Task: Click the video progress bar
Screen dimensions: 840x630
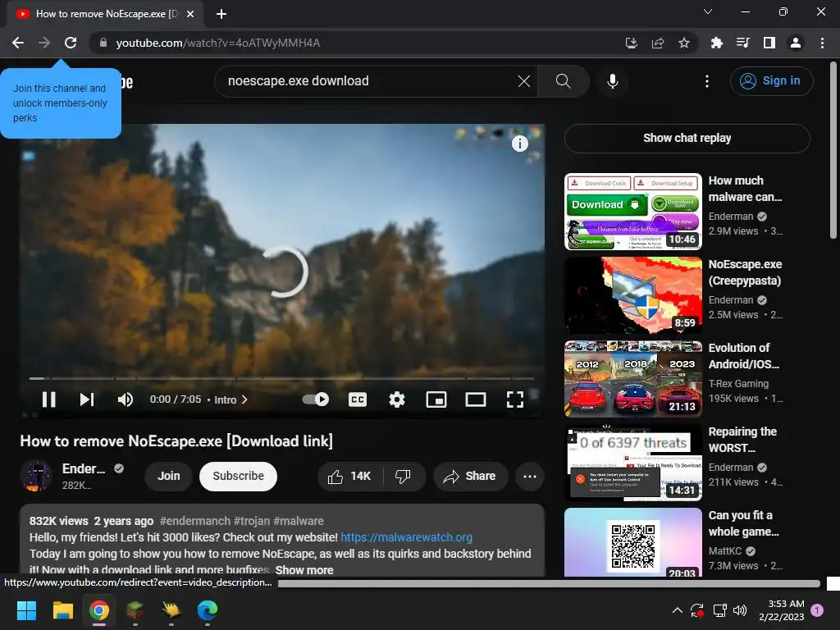Action: [x=282, y=378]
